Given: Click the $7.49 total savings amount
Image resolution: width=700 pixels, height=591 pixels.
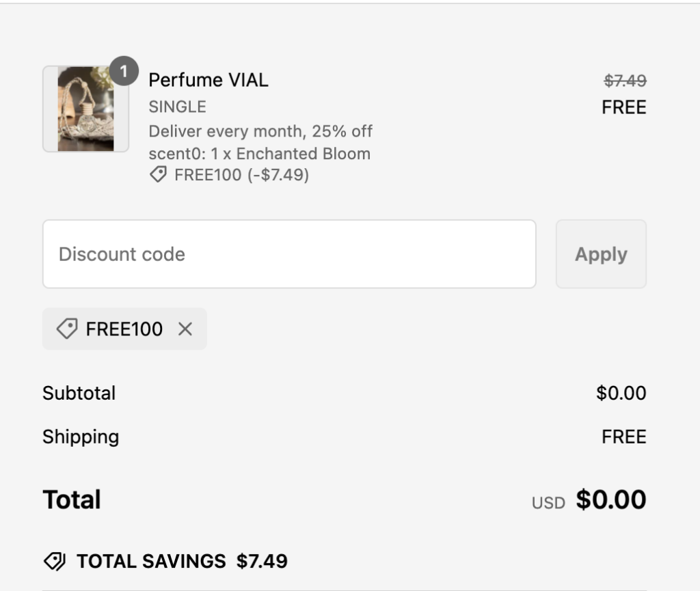Looking at the screenshot, I should [262, 562].
